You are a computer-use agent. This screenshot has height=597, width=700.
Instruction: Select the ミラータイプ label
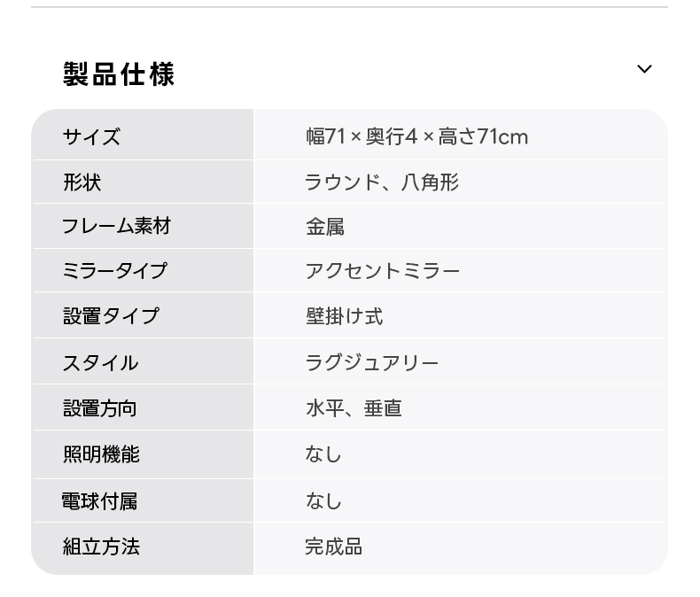click(x=114, y=271)
